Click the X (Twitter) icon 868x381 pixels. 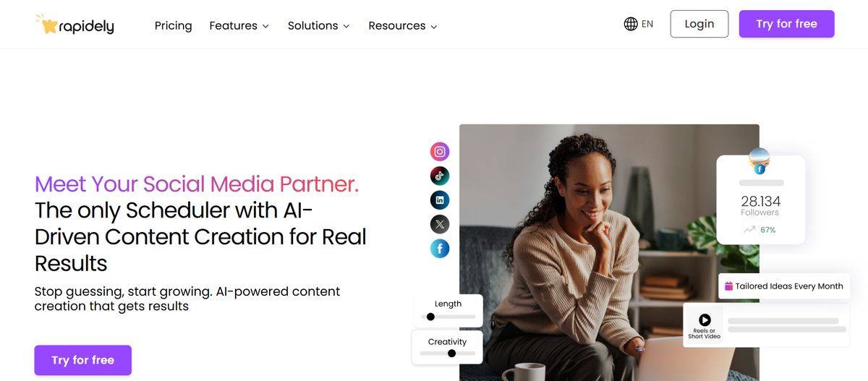(x=440, y=224)
